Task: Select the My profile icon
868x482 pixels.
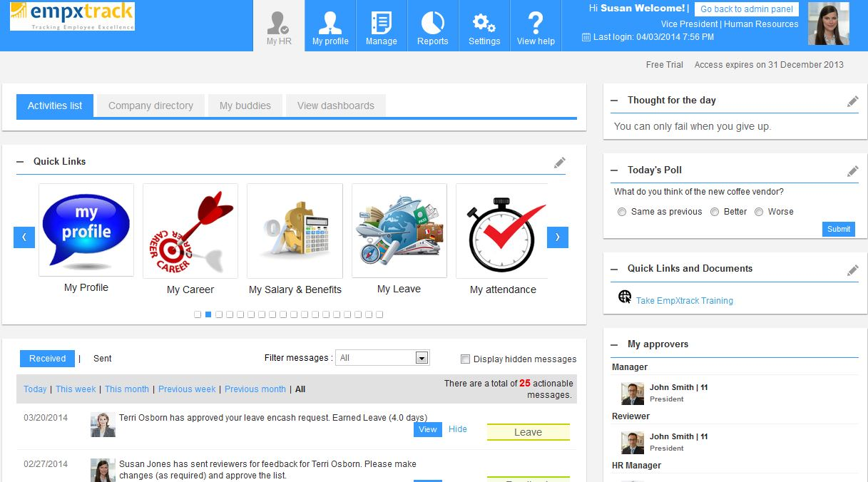Action: (x=329, y=25)
